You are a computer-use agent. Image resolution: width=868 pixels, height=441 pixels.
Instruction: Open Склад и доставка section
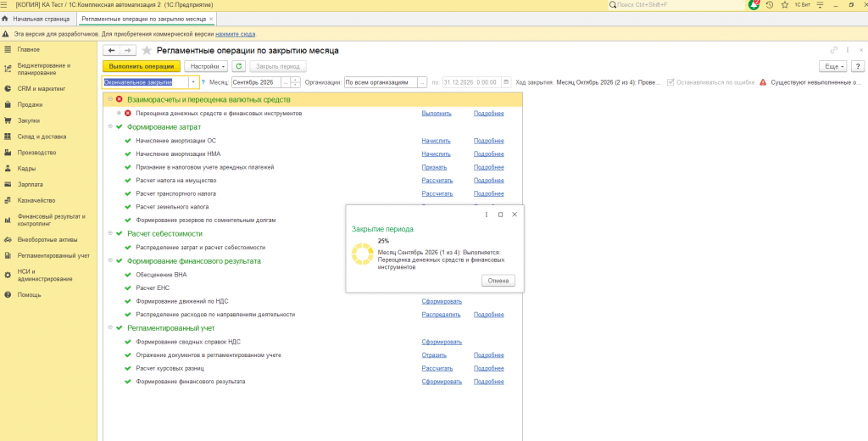click(42, 137)
